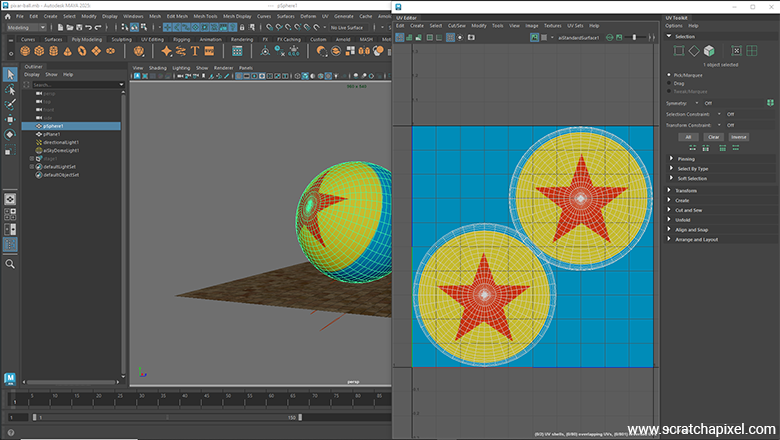Select the Rotate tool in the toolbox
780x440 pixels.
click(10, 134)
